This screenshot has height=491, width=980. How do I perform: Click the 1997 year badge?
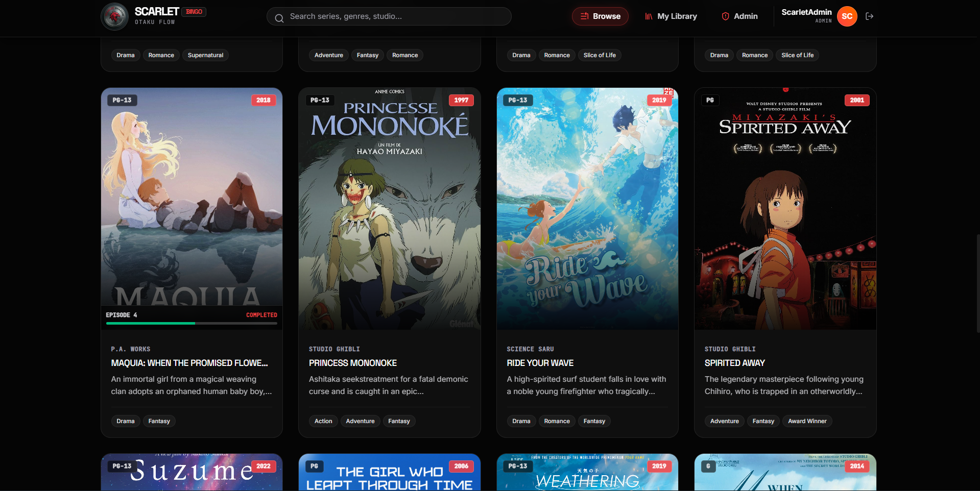[462, 100]
